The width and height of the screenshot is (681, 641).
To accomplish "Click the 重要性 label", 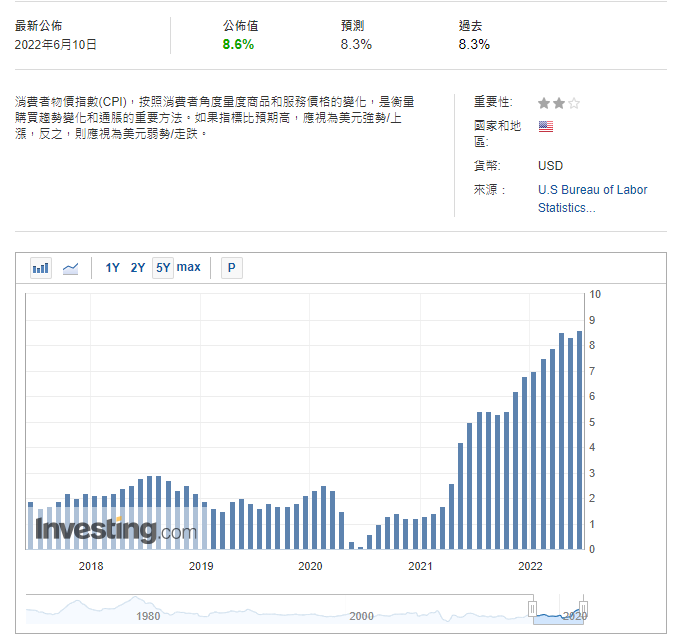I will (493, 102).
